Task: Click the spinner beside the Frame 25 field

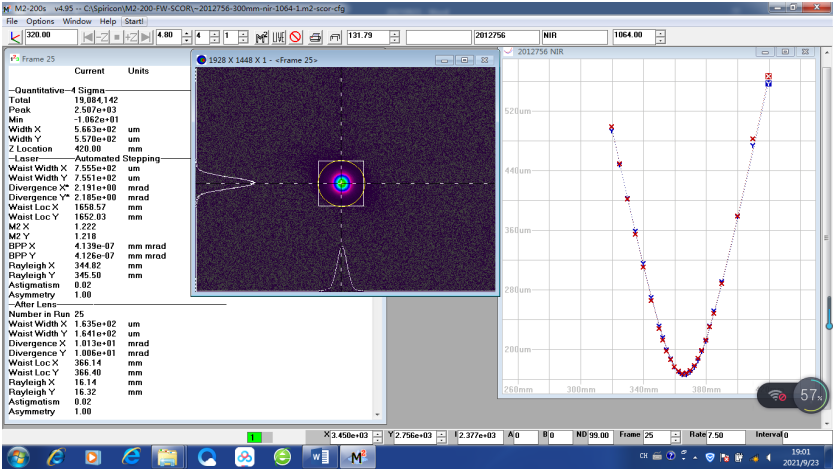Action: click(x=676, y=436)
